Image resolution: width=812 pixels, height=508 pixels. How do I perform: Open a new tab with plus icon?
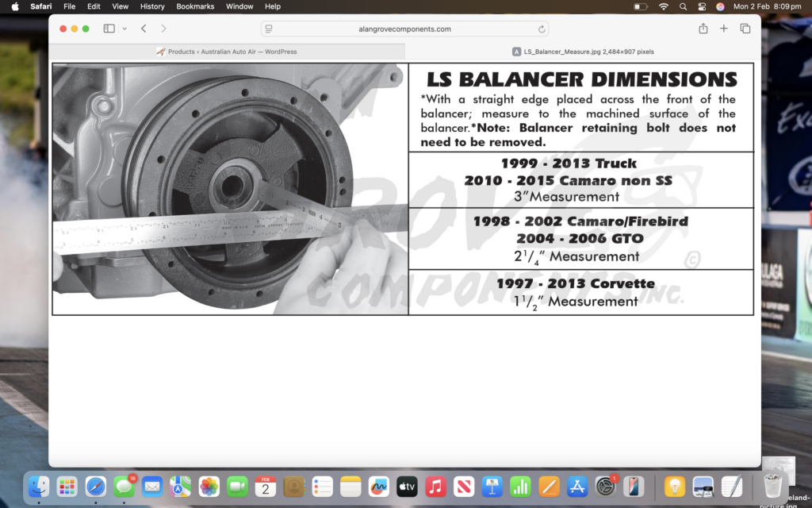(x=723, y=29)
